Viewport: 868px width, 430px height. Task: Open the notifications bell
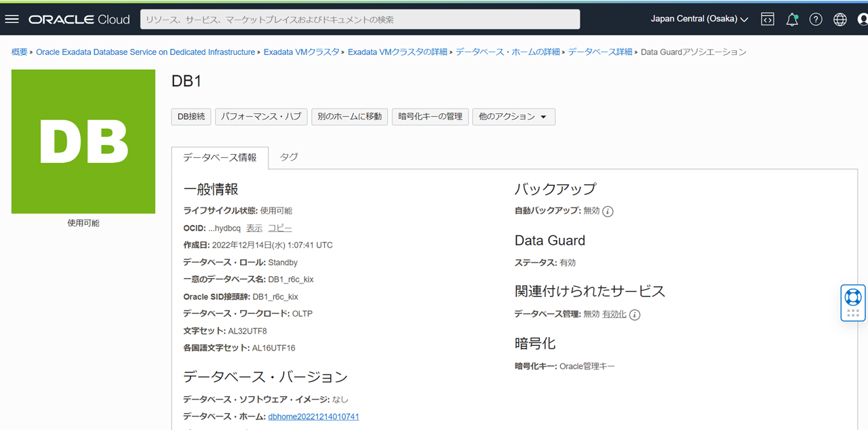point(791,19)
